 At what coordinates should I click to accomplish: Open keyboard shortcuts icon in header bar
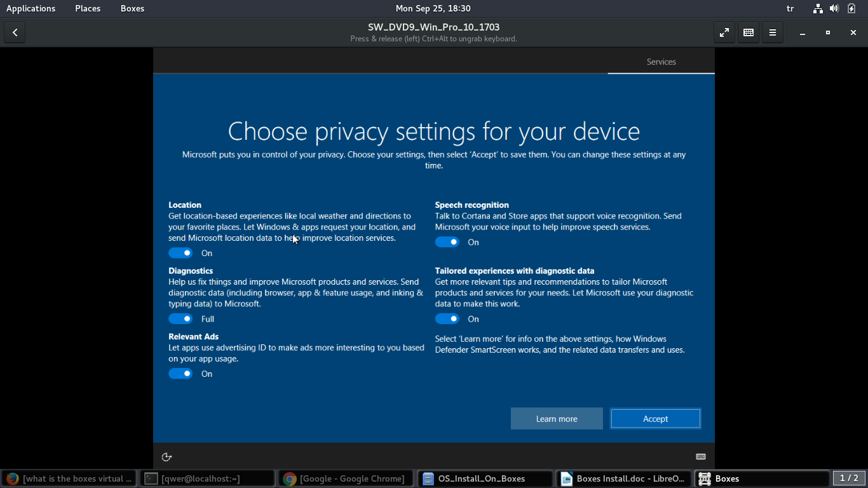click(749, 32)
